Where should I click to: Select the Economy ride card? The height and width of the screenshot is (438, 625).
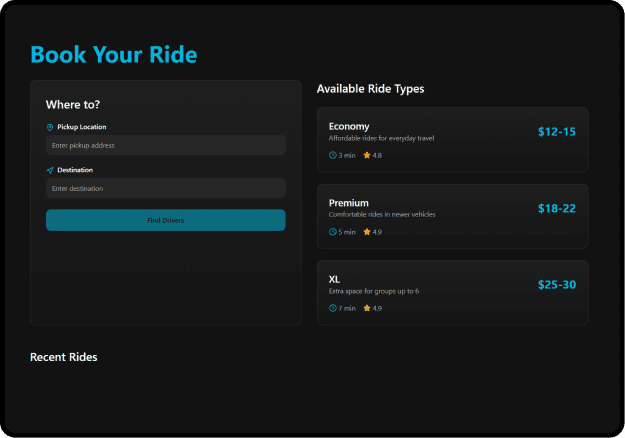pos(452,140)
